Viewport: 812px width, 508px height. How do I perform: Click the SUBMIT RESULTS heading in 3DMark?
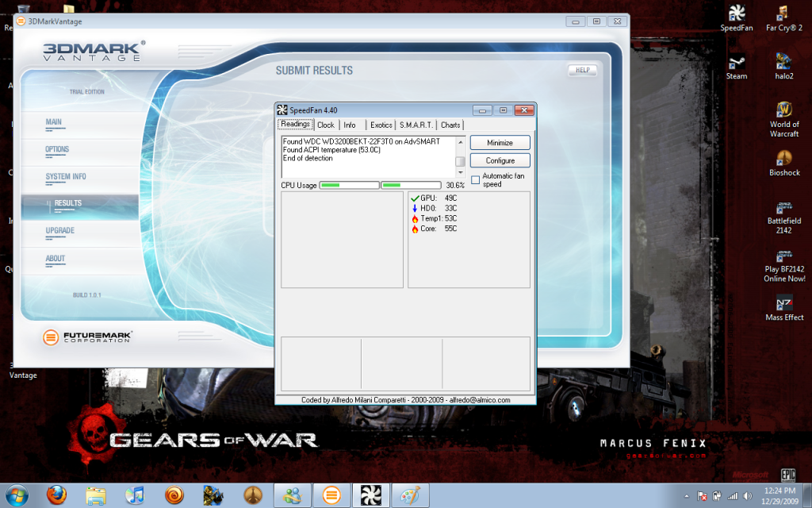314,71
